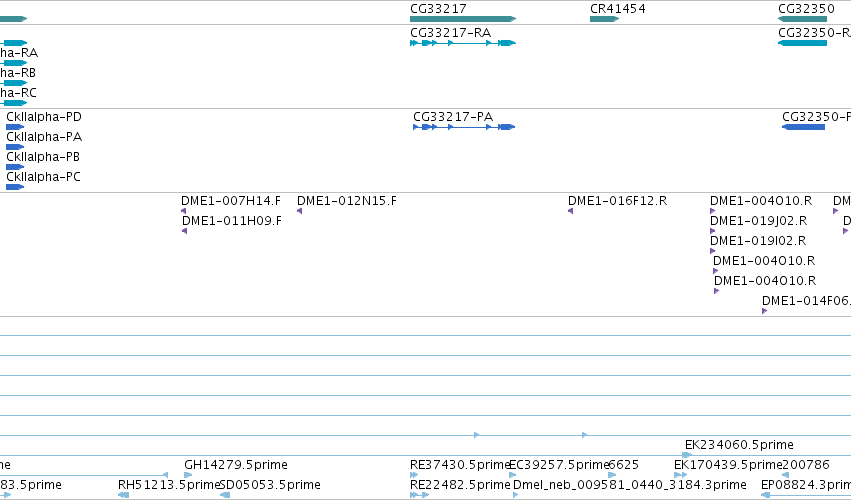Click the SD05053.5prime EST label
This screenshot has height=500, width=851.
(270, 485)
